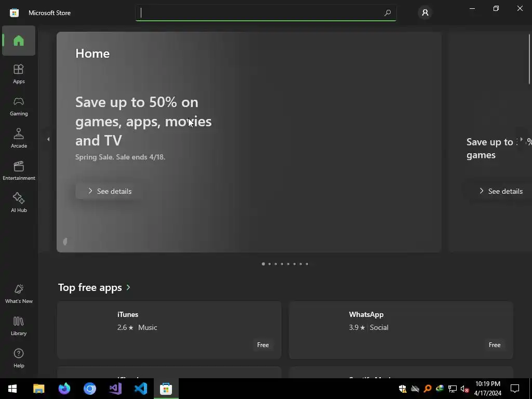The image size is (532, 399).
Task: Click the search magnifier icon
Action: tap(388, 13)
